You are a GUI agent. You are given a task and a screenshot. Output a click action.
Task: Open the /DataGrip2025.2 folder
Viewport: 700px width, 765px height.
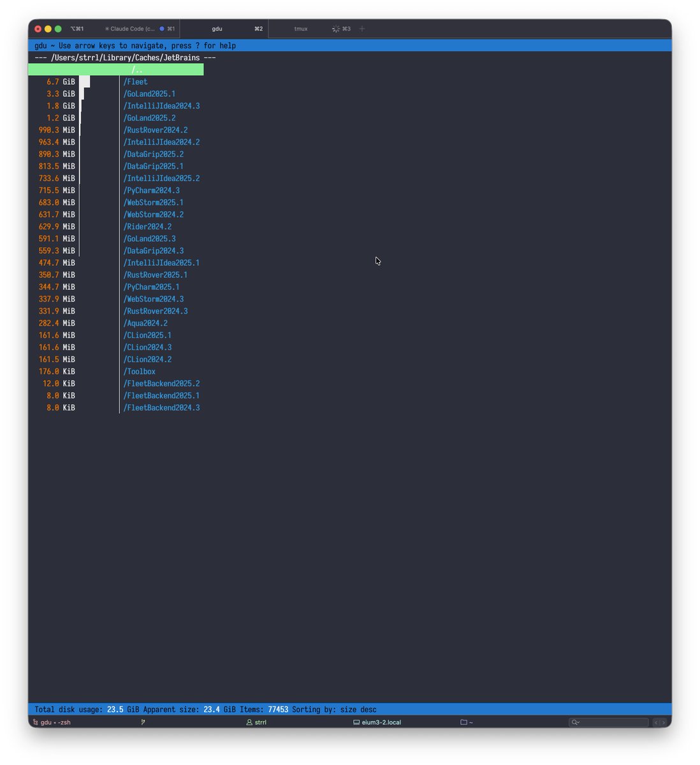tap(154, 154)
